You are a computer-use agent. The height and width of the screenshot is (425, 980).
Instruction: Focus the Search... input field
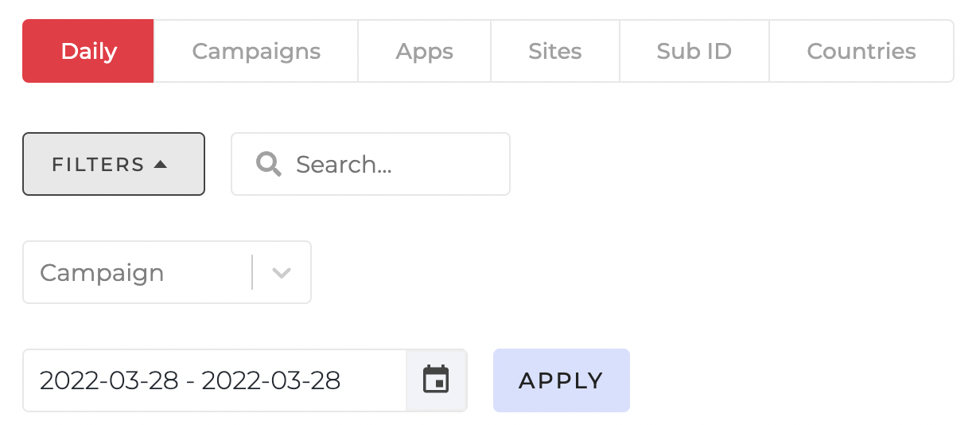coord(371,164)
